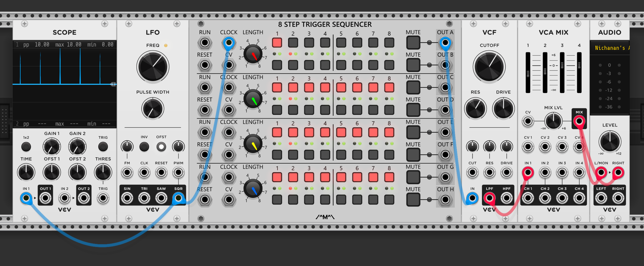Toggle step 1 in OUT A row
644x266 pixels.
pyautogui.click(x=277, y=42)
